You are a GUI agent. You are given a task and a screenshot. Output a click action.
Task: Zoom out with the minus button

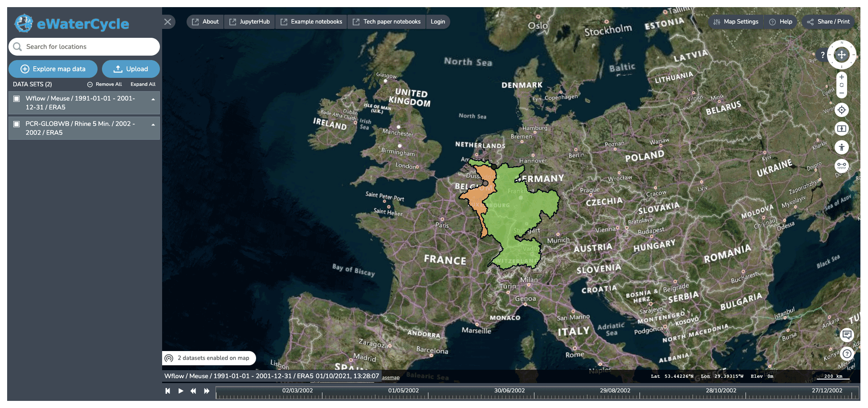pyautogui.click(x=841, y=93)
